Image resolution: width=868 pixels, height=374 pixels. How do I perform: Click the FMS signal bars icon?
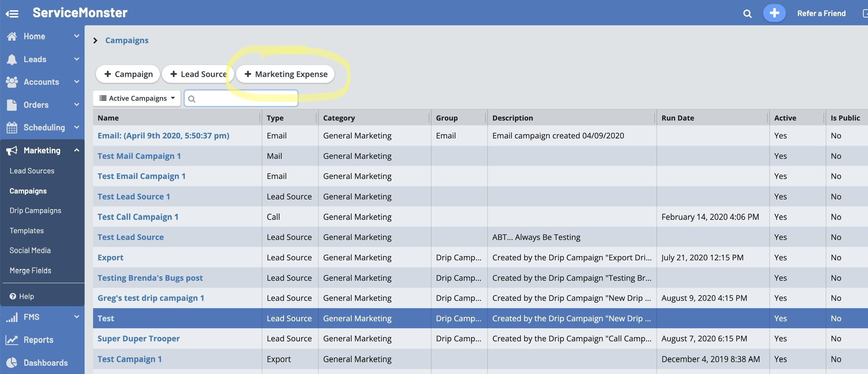[x=12, y=317]
